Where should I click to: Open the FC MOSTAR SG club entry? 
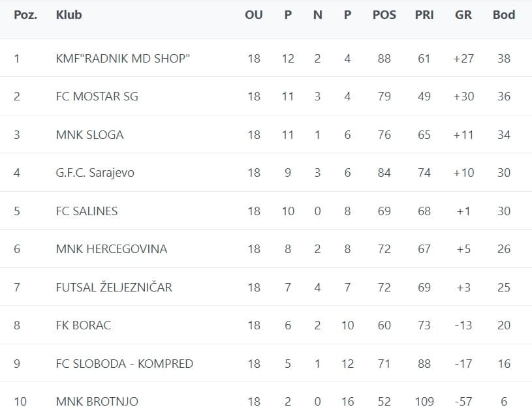point(97,97)
